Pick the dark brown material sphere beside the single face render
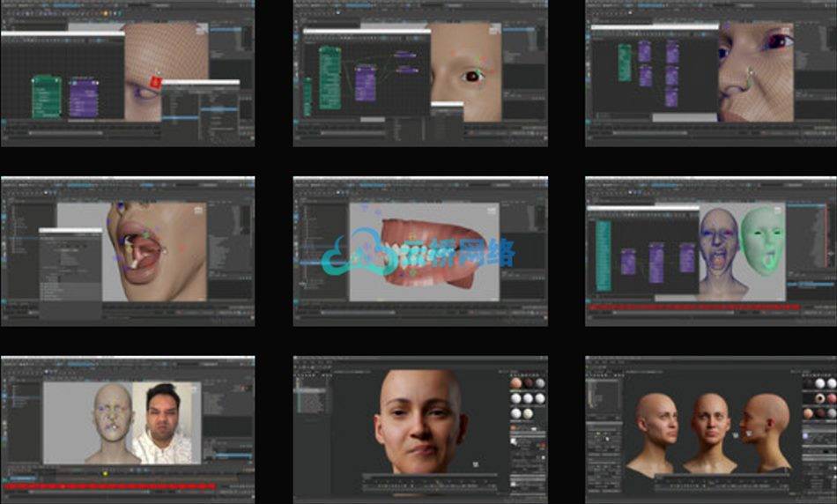The image size is (837, 504). [529, 382]
